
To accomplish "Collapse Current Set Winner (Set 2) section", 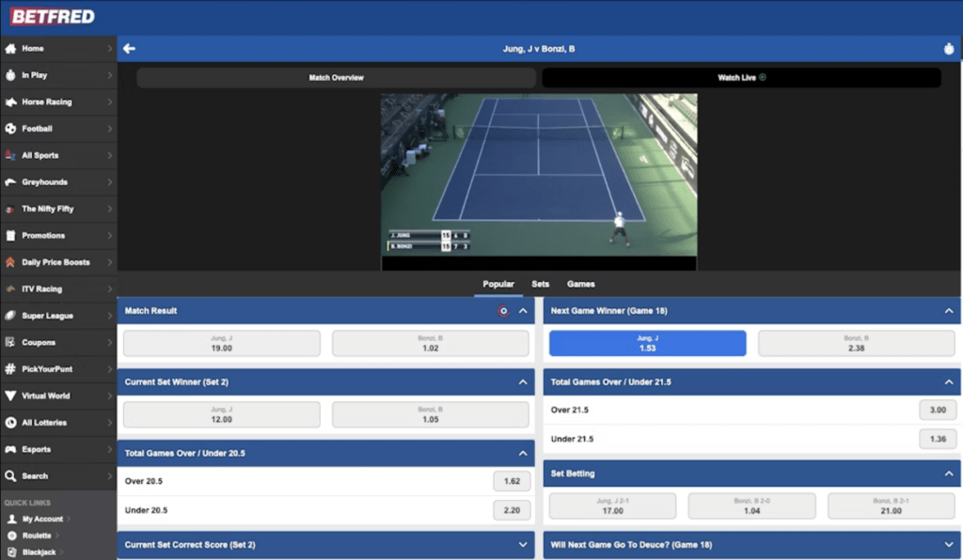I will [x=523, y=382].
